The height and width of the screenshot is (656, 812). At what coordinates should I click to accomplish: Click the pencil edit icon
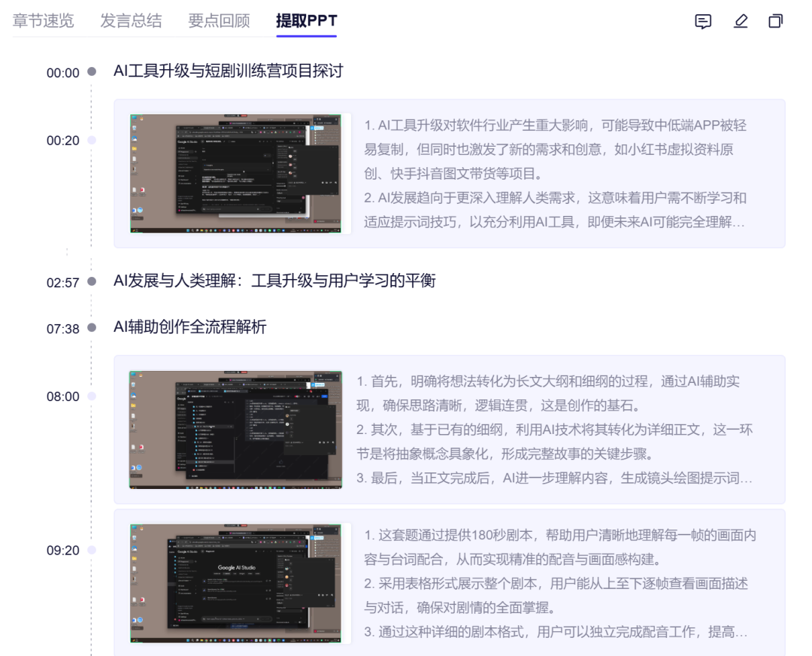pos(740,22)
